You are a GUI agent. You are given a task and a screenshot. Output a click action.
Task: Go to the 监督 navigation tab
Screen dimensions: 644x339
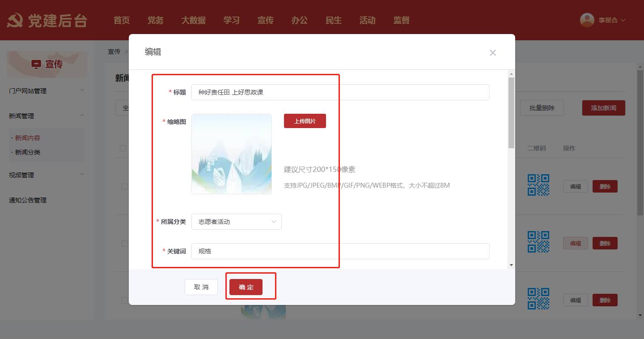point(401,21)
